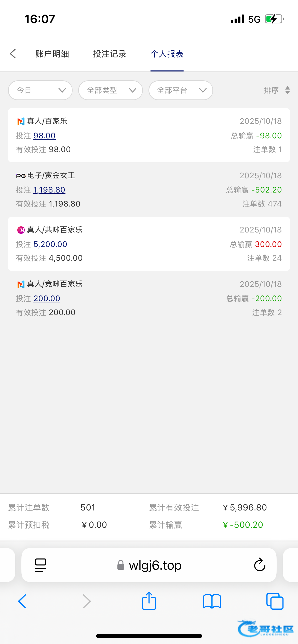Open Safari tabs overview icon
Screen dimensions: 298x644
(275, 601)
